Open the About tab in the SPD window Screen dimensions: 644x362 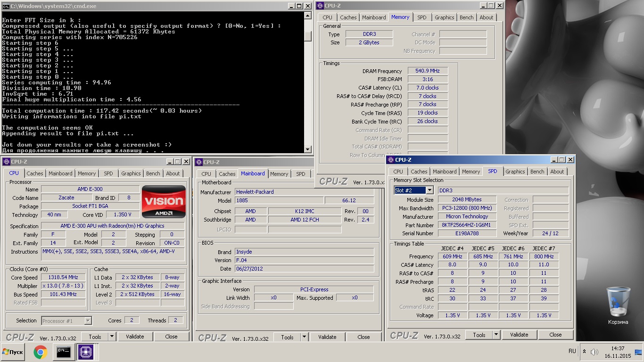coord(557,172)
